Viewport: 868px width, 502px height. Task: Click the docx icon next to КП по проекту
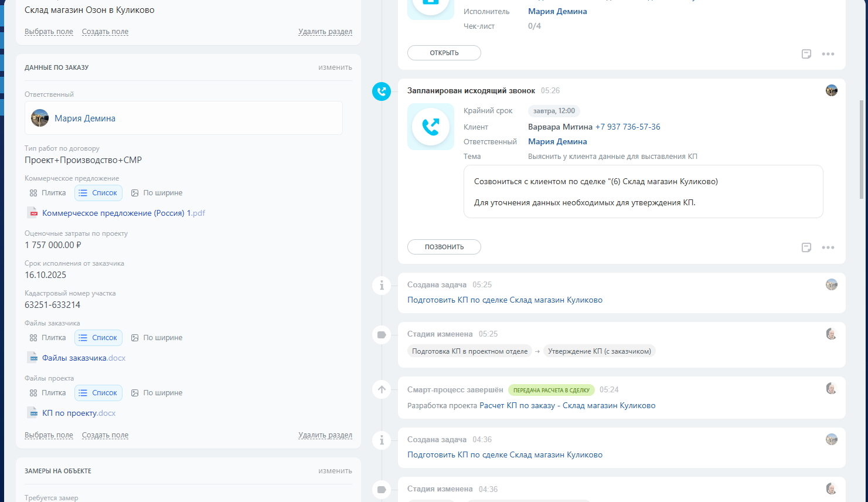point(33,413)
